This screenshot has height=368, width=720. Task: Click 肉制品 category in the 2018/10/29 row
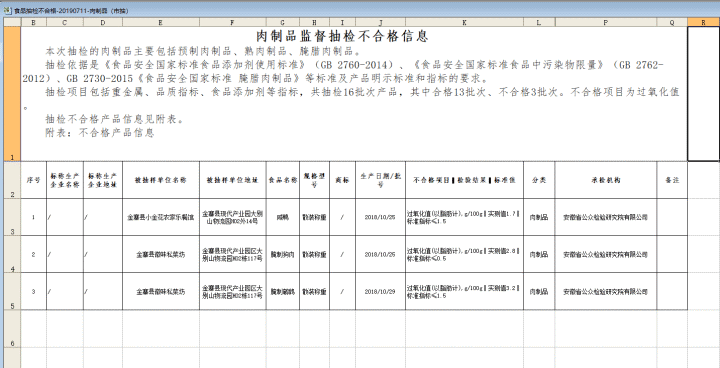(x=540, y=292)
